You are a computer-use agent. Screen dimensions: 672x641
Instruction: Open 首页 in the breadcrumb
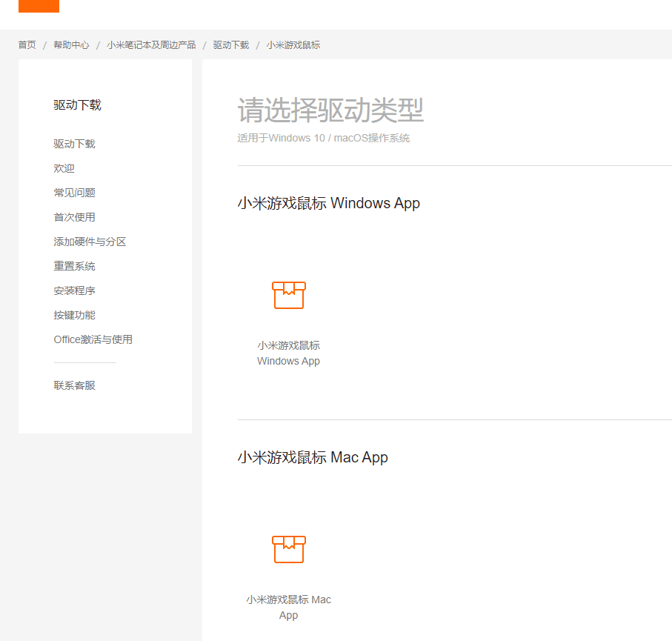[27, 45]
